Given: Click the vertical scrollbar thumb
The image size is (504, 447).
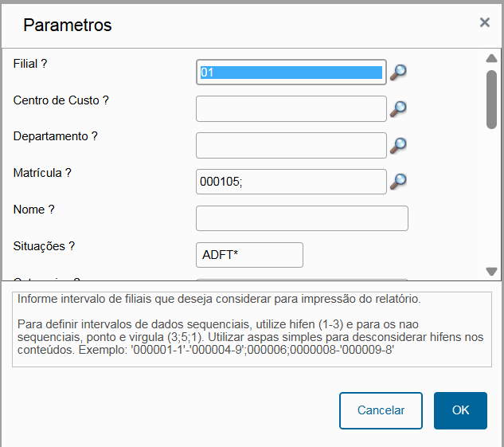Looking at the screenshot, I should (491, 100).
